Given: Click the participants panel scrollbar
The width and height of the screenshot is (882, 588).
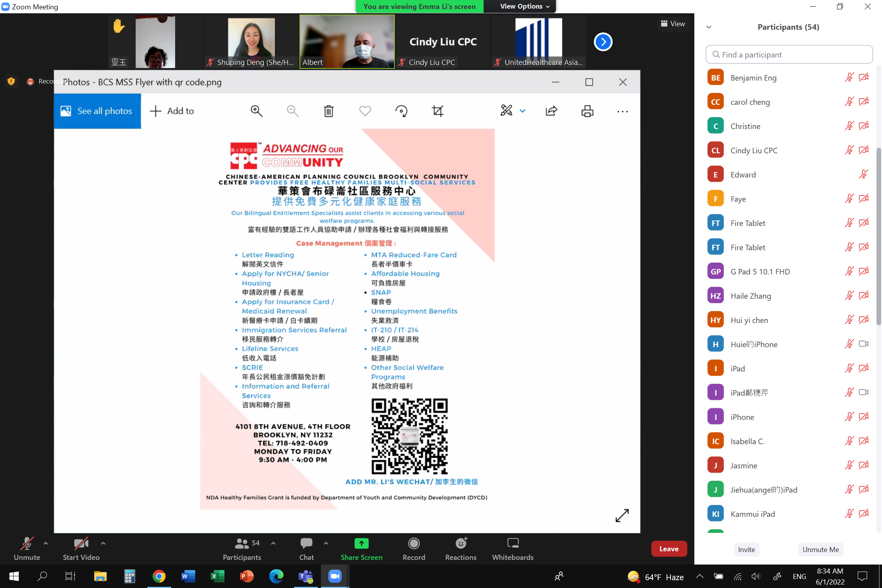Looking at the screenshot, I should pyautogui.click(x=878, y=236).
